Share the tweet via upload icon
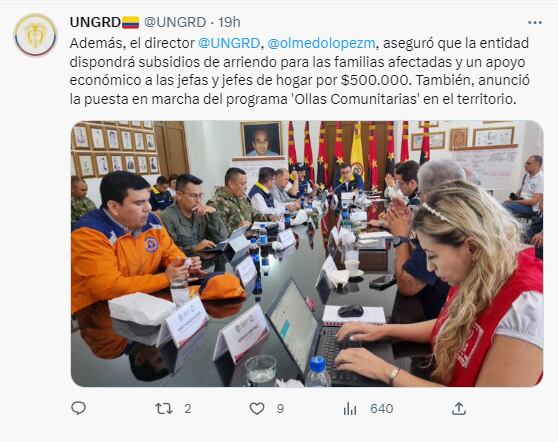This screenshot has height=442, width=558. pos(459,408)
